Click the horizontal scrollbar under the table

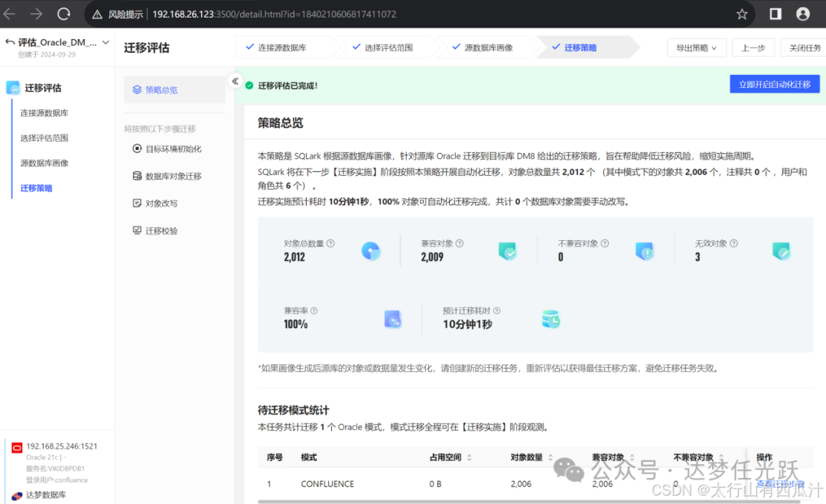pos(529,502)
